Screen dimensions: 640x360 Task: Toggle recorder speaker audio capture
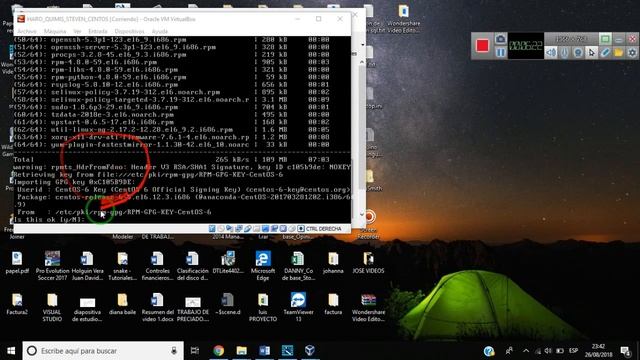[x=551, y=52]
